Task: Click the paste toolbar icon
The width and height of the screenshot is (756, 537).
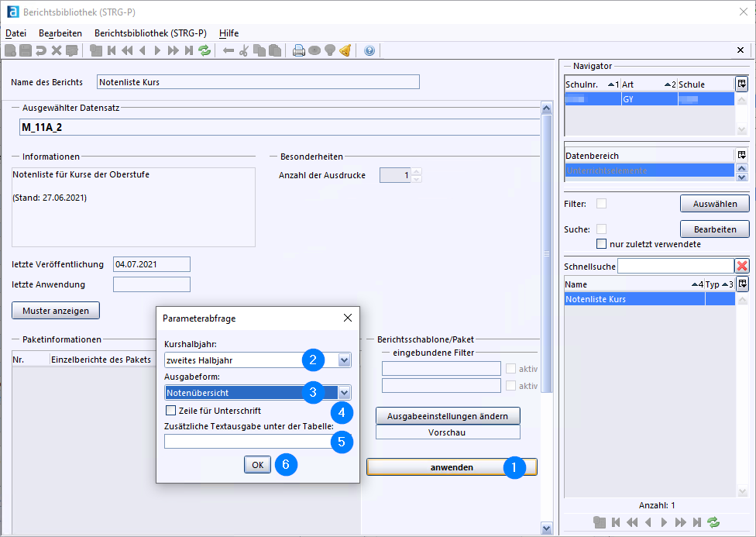Action: click(x=275, y=50)
